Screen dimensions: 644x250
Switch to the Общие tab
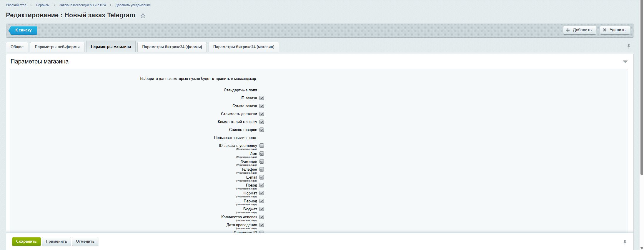pos(17,47)
